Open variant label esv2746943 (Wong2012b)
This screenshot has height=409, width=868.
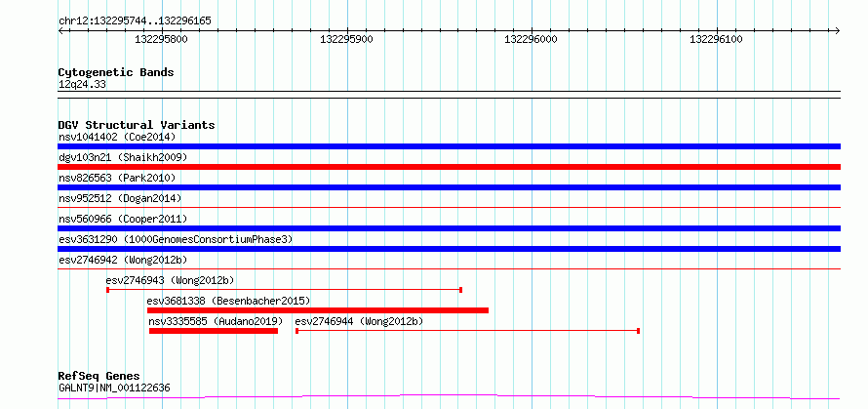coord(171,280)
